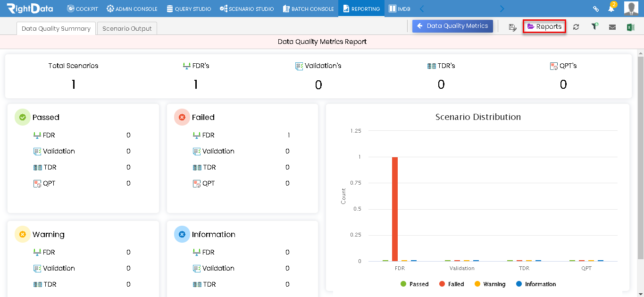Click the Excel export icon
The width and height of the screenshot is (644, 297).
pyautogui.click(x=630, y=27)
